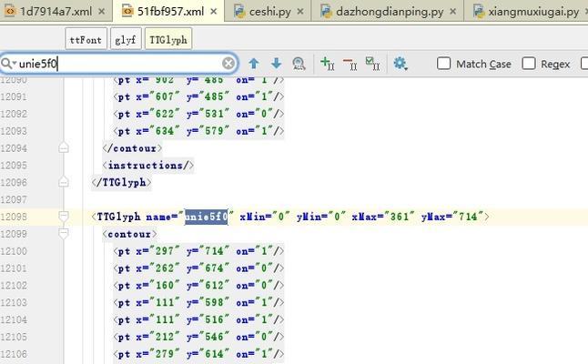This screenshot has height=364, width=588.
Task: Click the highlighted unie5f0 match
Action: click(x=207, y=217)
